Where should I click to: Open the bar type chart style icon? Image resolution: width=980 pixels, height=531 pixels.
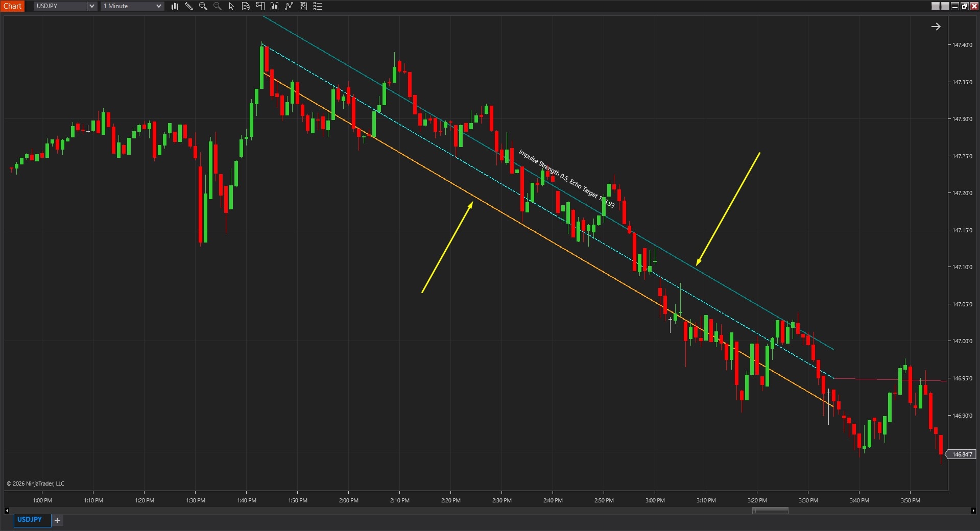[175, 6]
